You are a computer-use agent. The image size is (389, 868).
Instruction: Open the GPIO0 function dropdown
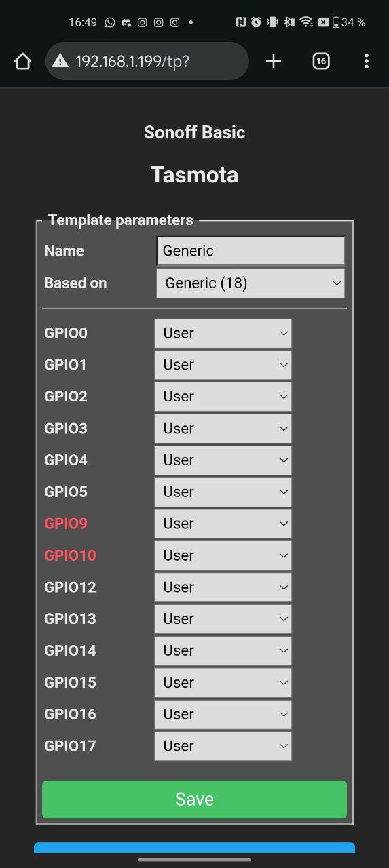(x=223, y=334)
